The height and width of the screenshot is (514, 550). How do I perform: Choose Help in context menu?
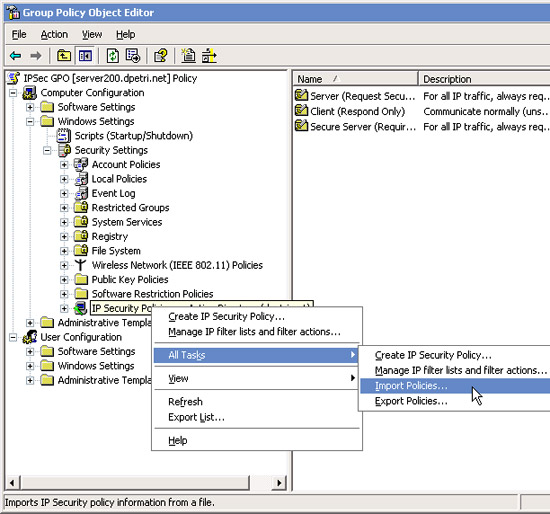(256, 440)
